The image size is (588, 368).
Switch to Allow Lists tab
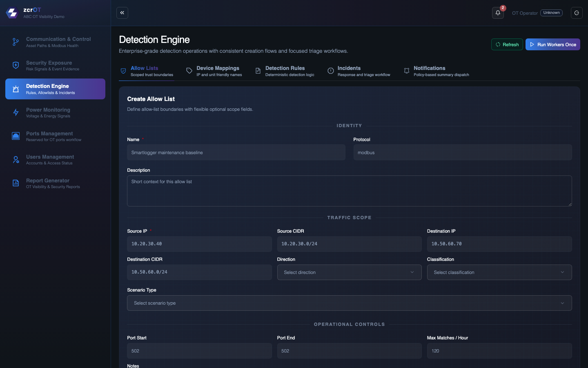point(147,71)
